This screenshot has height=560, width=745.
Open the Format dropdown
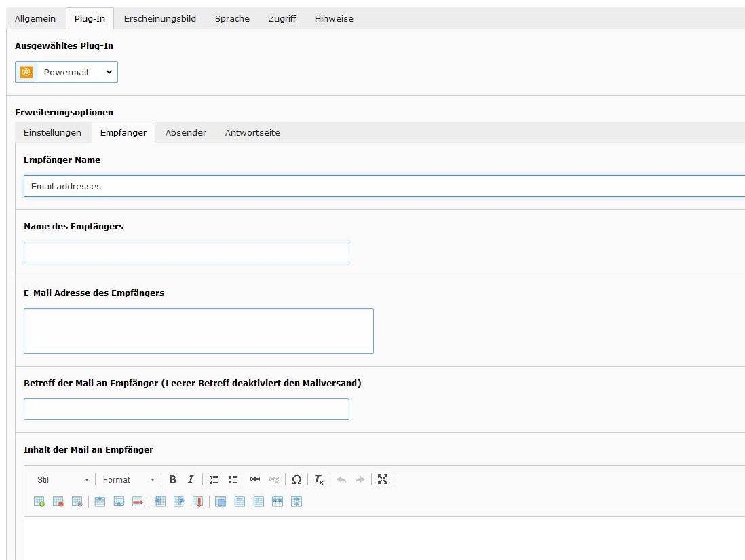[128, 479]
